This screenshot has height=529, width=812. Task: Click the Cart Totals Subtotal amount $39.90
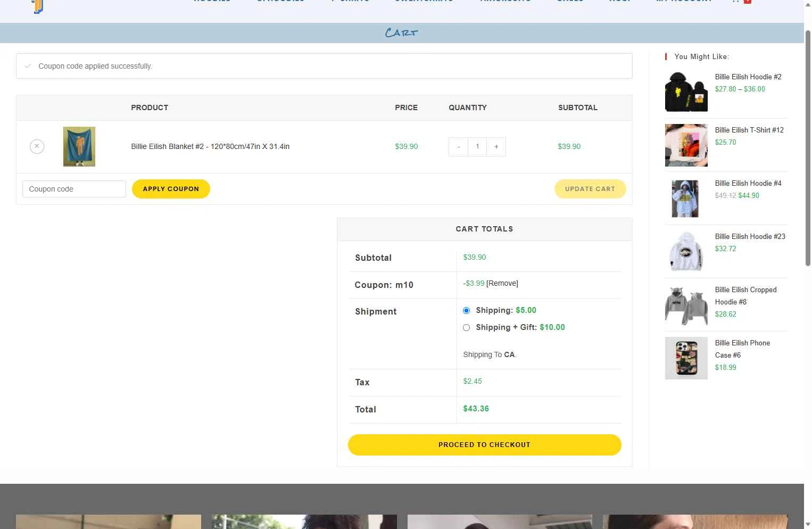475,257
